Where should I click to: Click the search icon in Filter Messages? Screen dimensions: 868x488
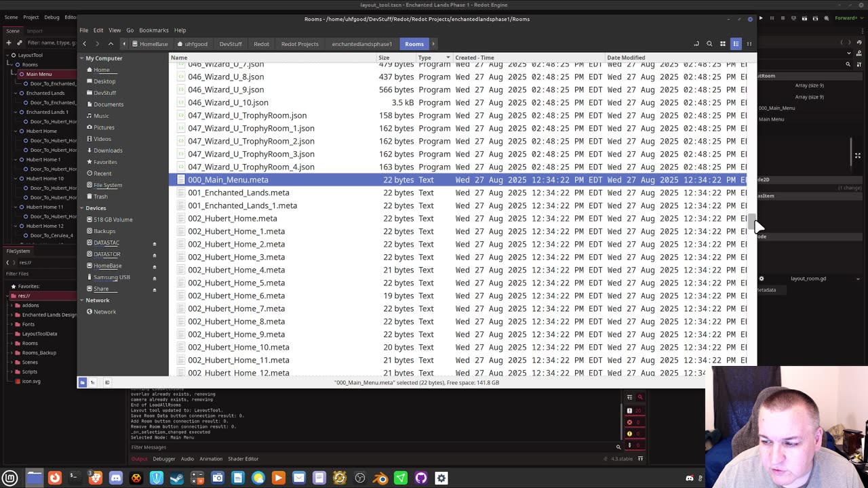[x=618, y=447]
